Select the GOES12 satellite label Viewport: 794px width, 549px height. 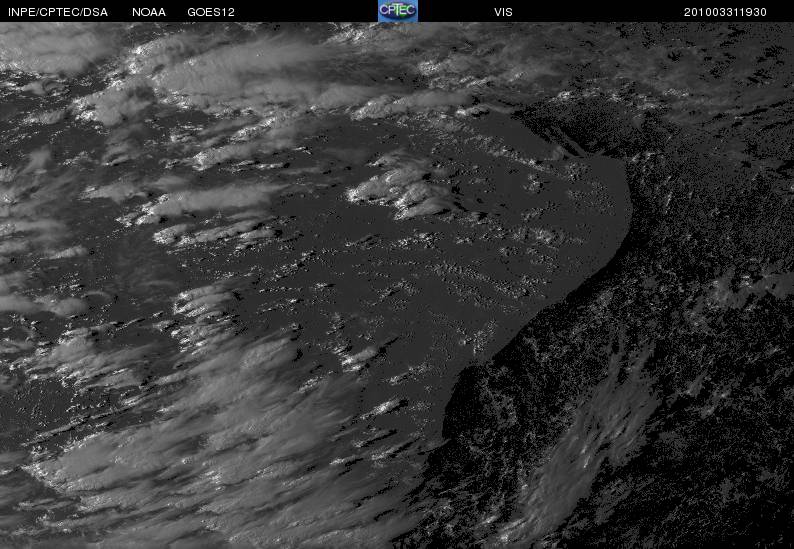211,12
